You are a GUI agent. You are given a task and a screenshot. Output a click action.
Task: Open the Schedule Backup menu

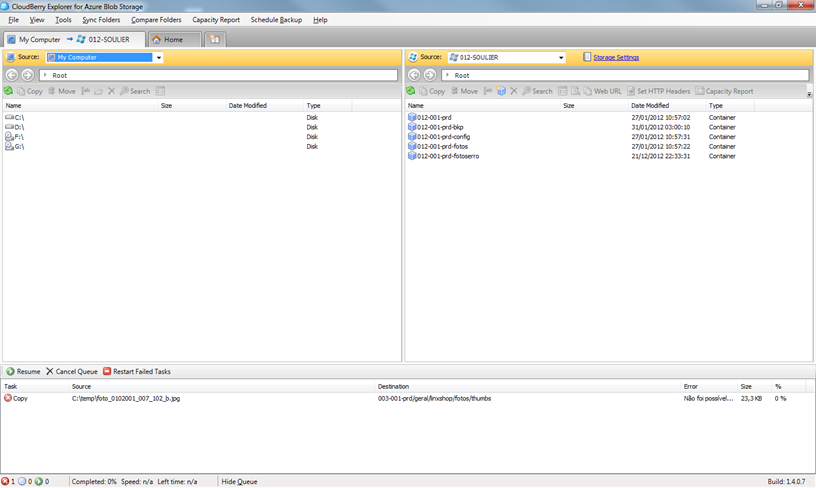click(276, 20)
